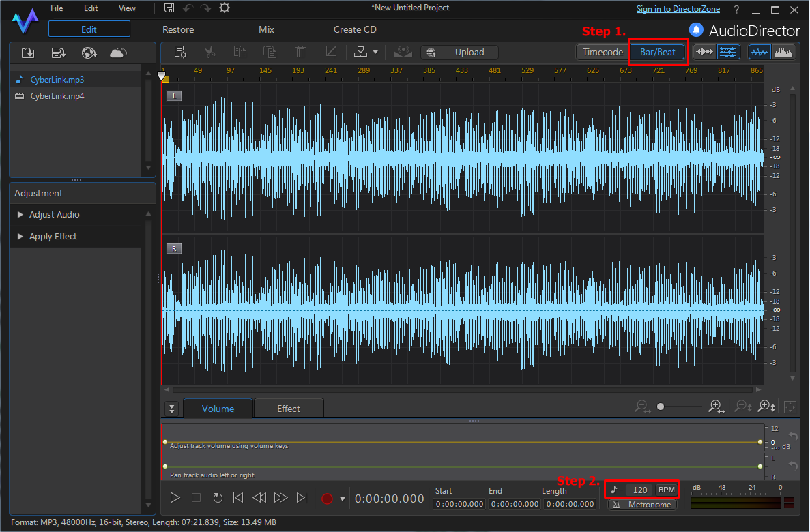The height and width of the screenshot is (532, 810).
Task: Click the import media icon
Action: [28, 53]
